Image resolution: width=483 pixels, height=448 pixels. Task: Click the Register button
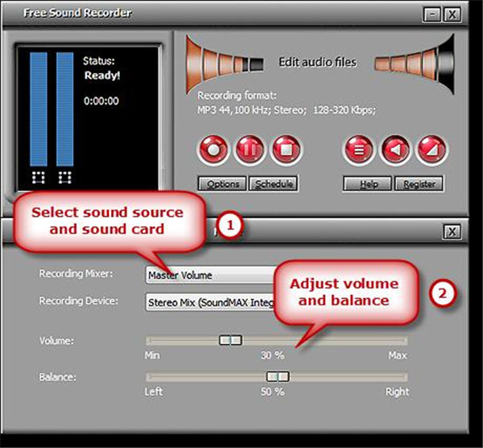(419, 184)
